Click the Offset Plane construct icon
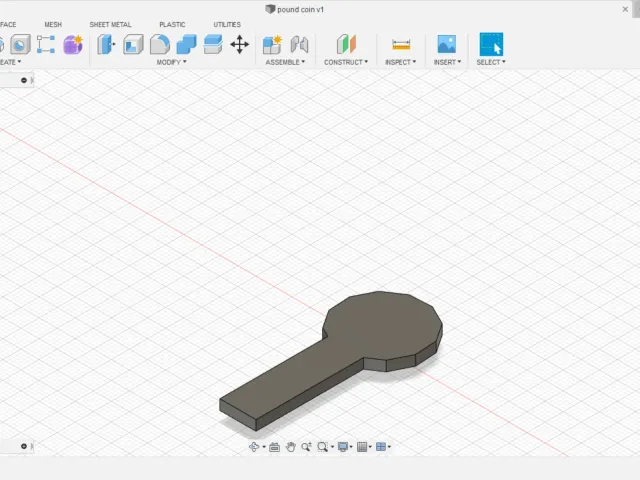The height and width of the screenshot is (480, 640). point(346,44)
